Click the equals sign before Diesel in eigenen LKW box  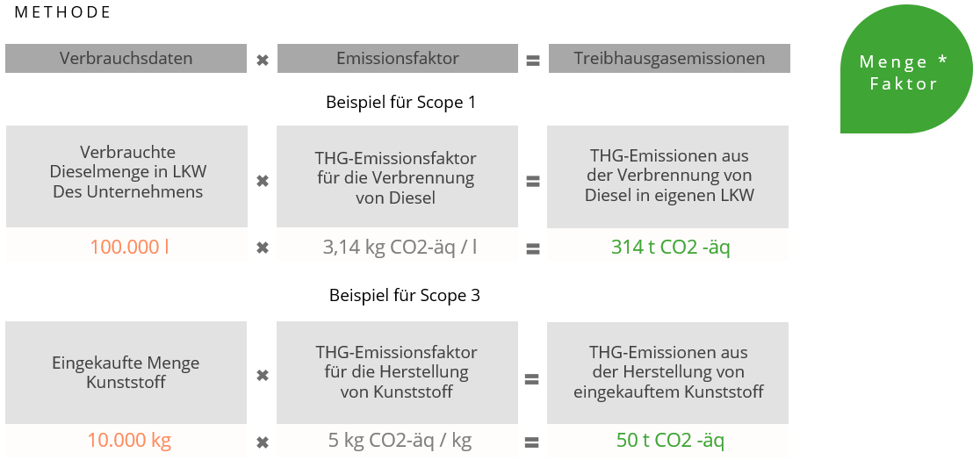(x=532, y=182)
